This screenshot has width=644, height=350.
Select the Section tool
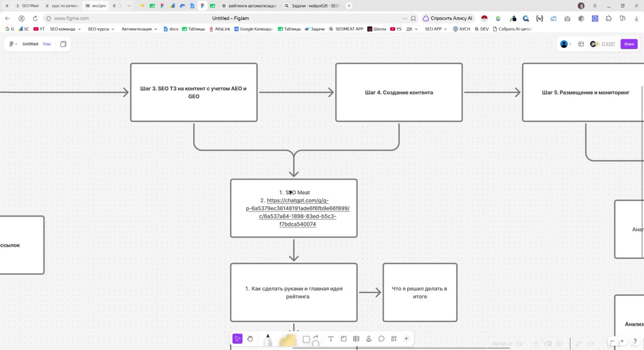coord(344,339)
